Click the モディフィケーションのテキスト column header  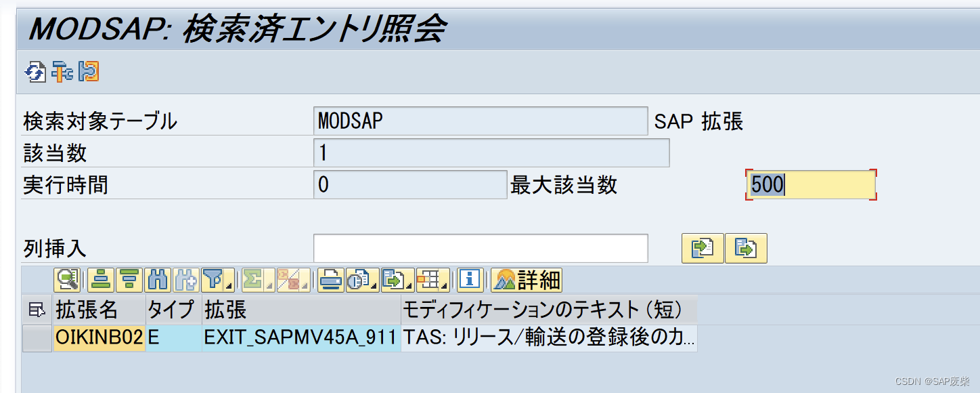coord(549,310)
